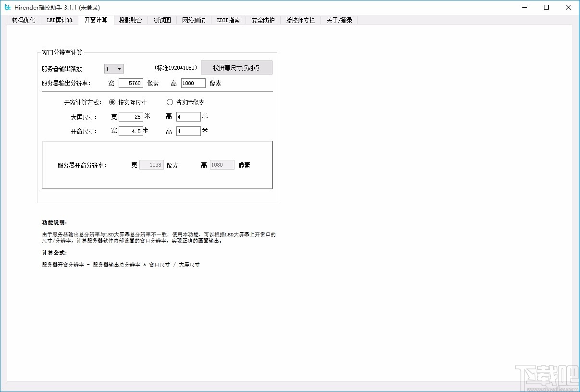Select the 按实际像素 radio button
The image size is (580, 392).
pyautogui.click(x=170, y=102)
